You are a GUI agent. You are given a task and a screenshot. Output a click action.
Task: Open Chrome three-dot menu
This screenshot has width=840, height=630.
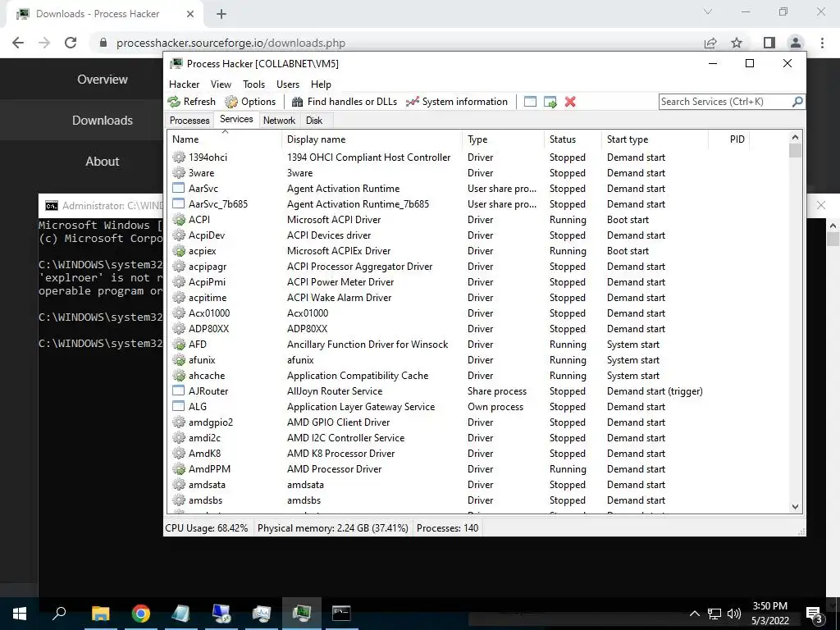click(822, 43)
